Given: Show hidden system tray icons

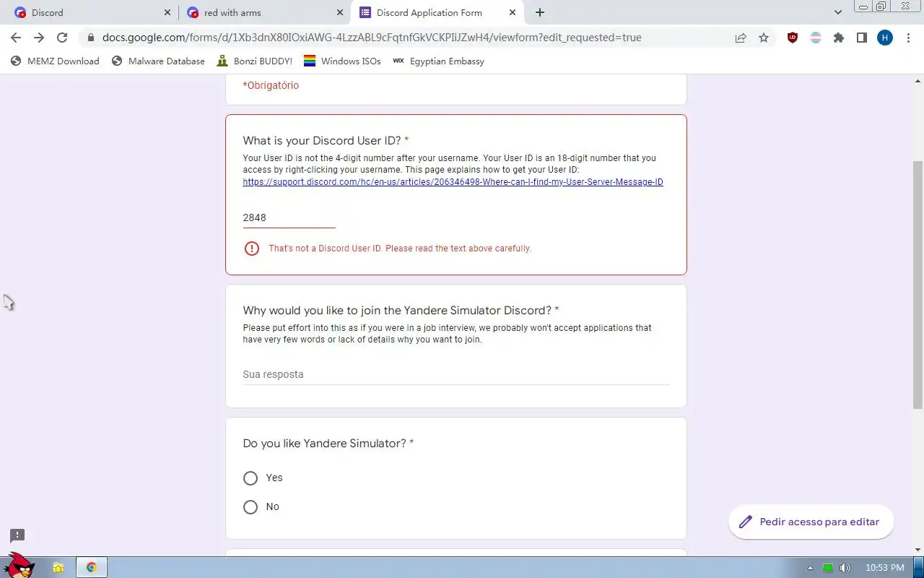Looking at the screenshot, I should click(x=810, y=568).
